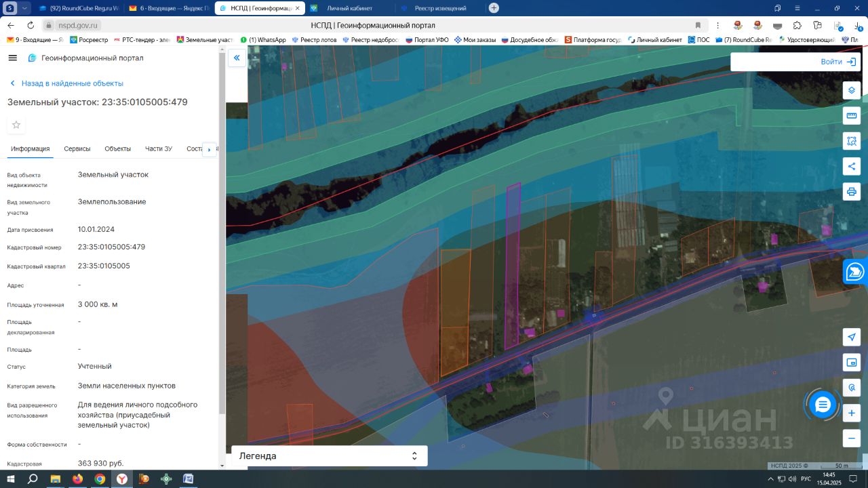Open the Мои заказы bookmark
Screen dimensions: 868x488
pyautogui.click(x=475, y=40)
